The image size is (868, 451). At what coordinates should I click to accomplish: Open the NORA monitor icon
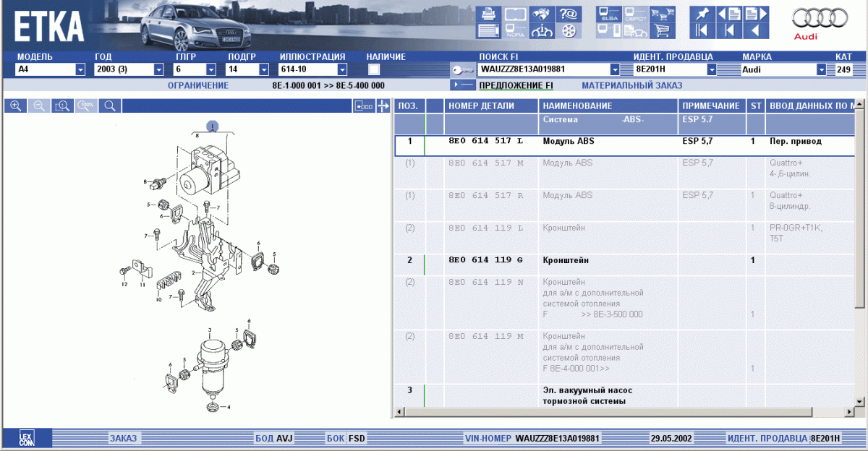pyautogui.click(x=515, y=30)
